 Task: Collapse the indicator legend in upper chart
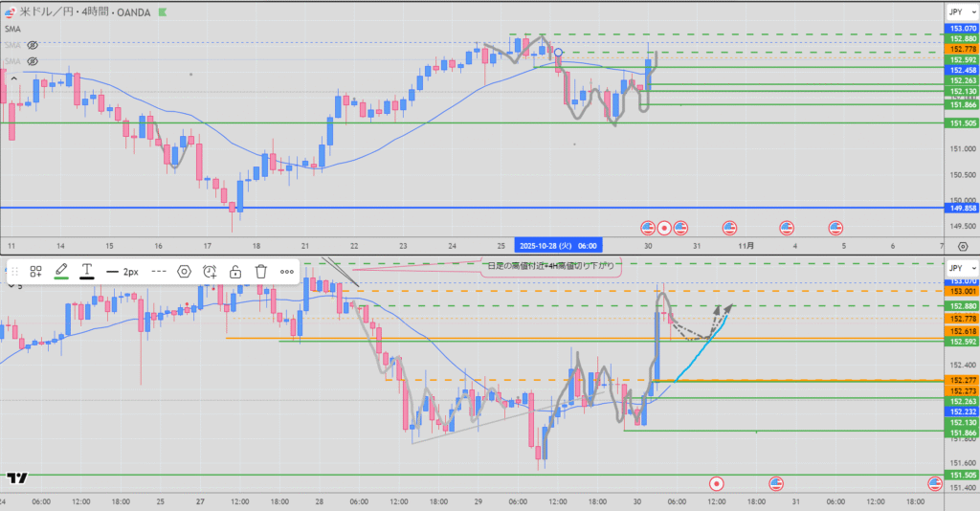(x=13, y=78)
